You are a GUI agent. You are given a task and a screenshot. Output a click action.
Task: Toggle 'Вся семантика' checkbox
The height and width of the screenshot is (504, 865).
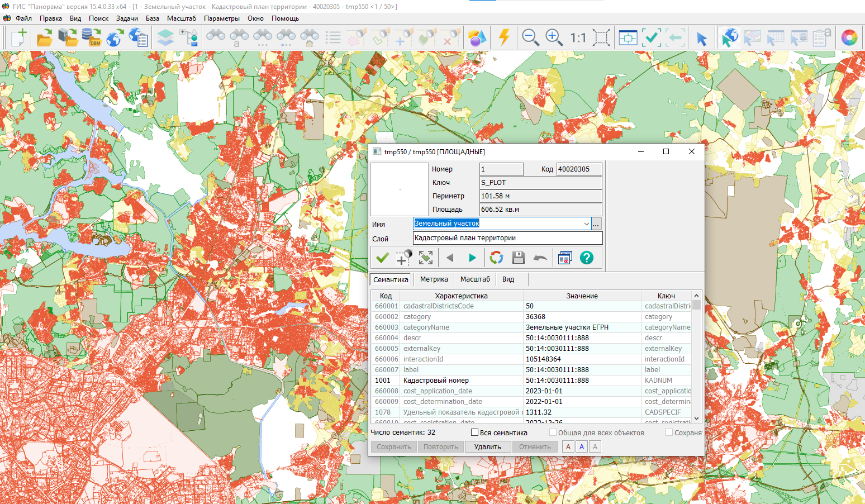(x=475, y=432)
